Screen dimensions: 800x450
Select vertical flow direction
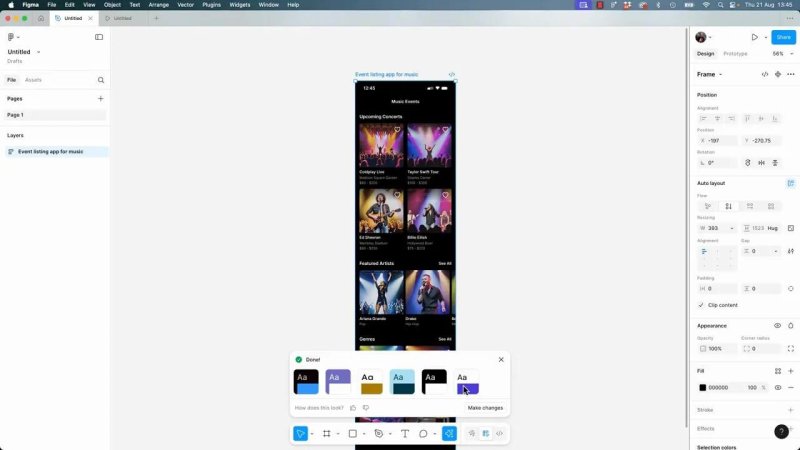(729, 206)
